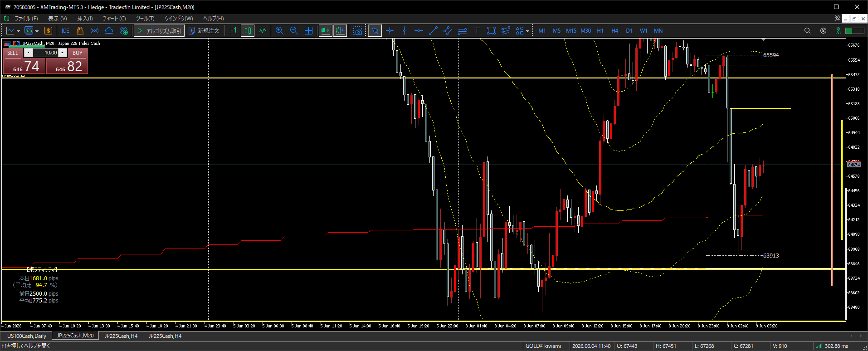This screenshot has height=351, width=868.
Task: Open the ウインドウ (Window) menu
Action: (x=179, y=19)
